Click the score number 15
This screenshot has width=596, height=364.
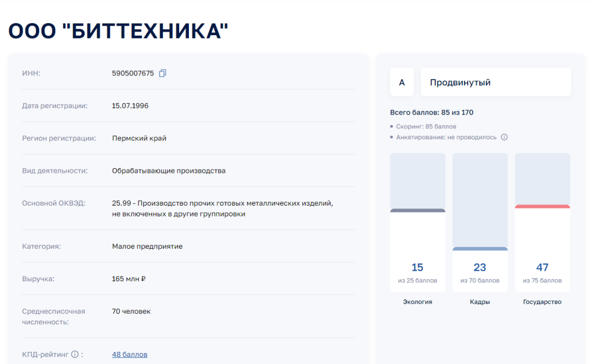click(417, 267)
